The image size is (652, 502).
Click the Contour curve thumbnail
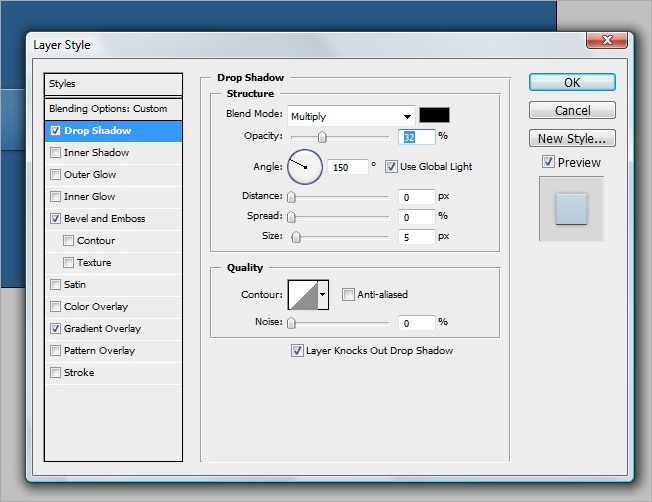tap(303, 295)
